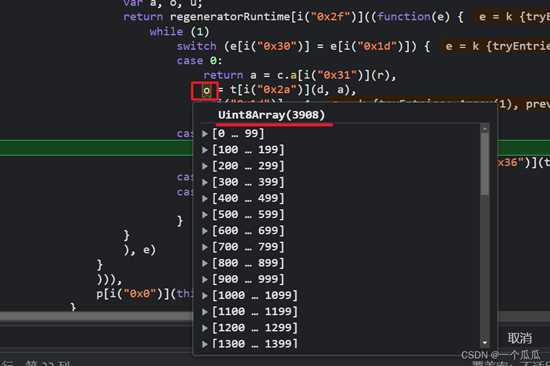The width and height of the screenshot is (550, 366).
Task: Expand the [400 … 499] range triangle
Action: click(204, 198)
